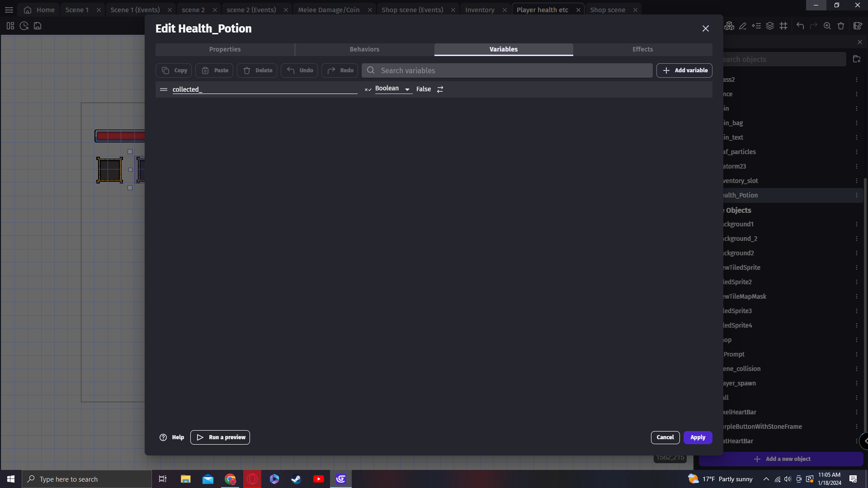Image resolution: width=868 pixels, height=488 pixels.
Task: Open YouTube app in taskbar
Action: point(319,479)
